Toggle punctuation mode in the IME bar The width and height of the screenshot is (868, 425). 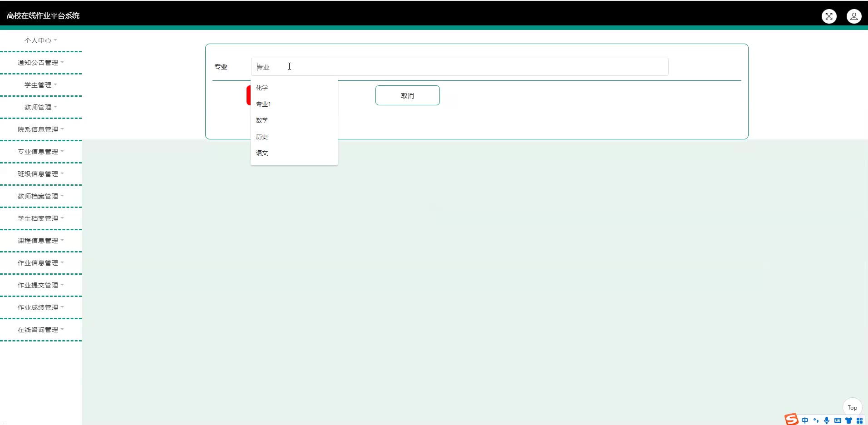coord(816,420)
